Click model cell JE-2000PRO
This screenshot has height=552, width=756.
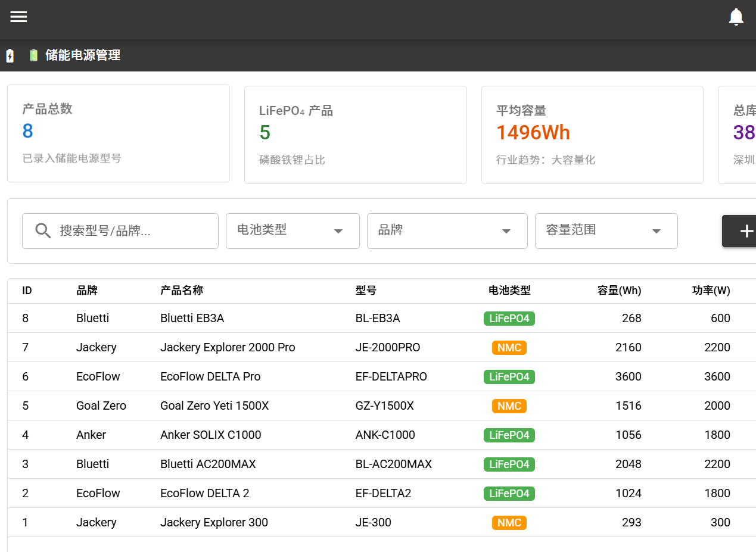point(388,347)
